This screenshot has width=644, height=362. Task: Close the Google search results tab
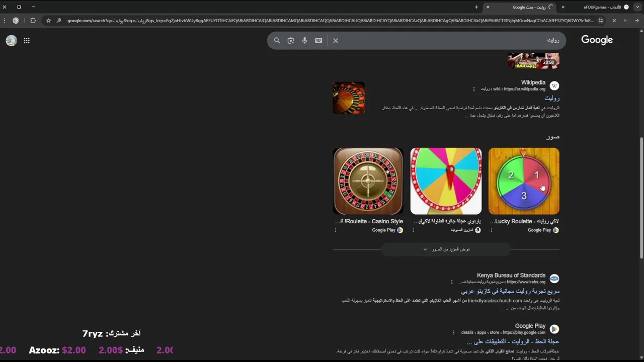tap(488, 7)
